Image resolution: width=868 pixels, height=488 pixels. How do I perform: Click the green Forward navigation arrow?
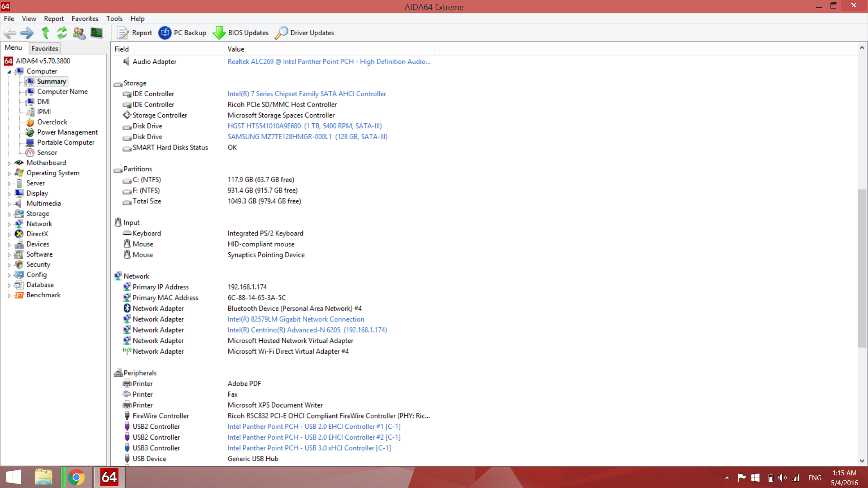pyautogui.click(x=27, y=33)
